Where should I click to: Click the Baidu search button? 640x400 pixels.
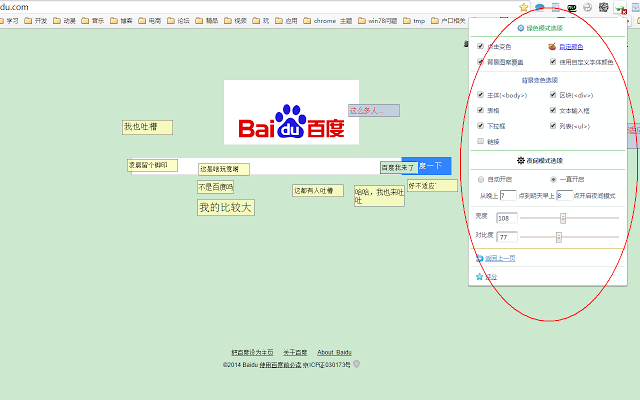[427, 166]
